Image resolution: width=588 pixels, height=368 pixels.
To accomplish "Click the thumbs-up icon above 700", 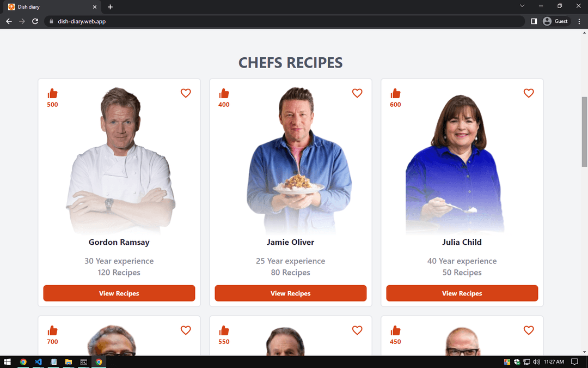I will coord(52,330).
